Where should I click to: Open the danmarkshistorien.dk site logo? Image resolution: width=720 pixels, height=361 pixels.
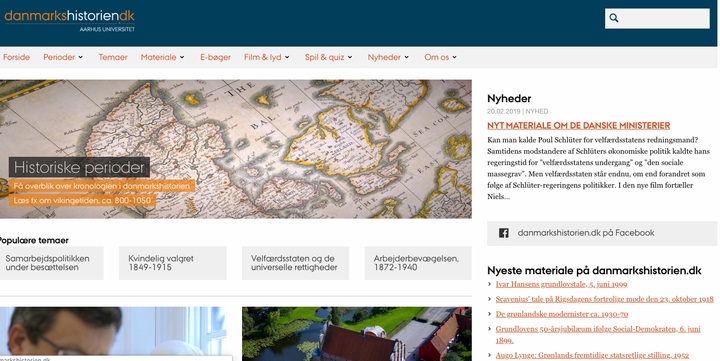click(69, 21)
